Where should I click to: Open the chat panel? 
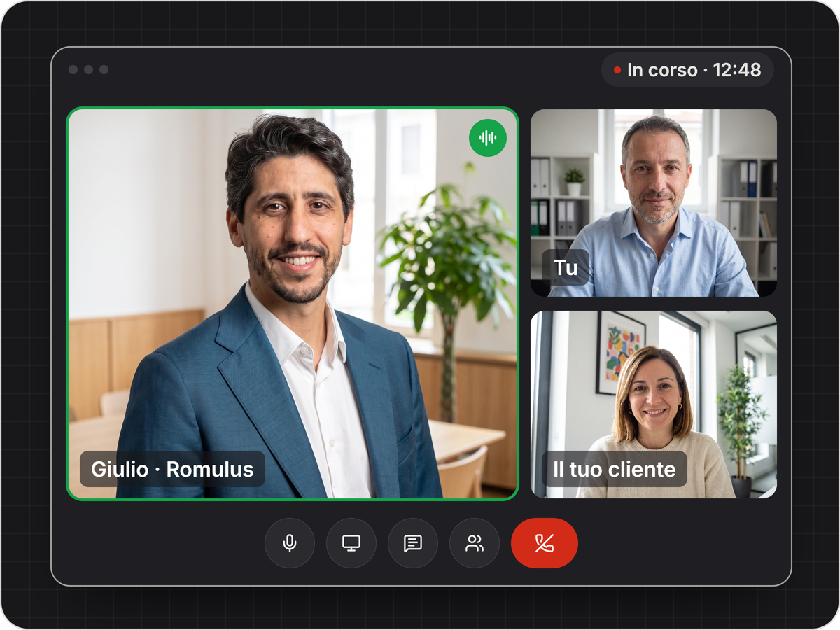click(x=413, y=543)
